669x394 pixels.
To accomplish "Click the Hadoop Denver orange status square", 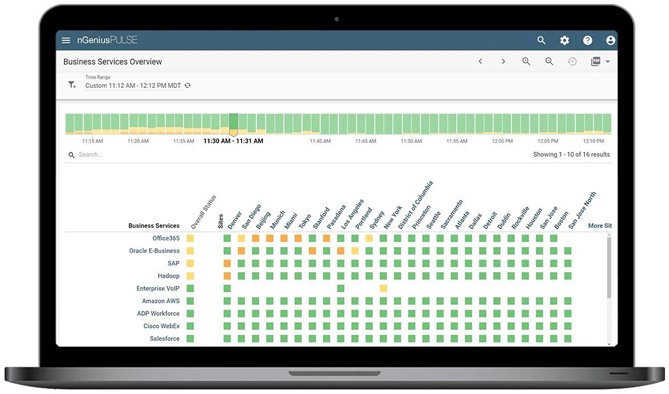I will pyautogui.click(x=227, y=276).
